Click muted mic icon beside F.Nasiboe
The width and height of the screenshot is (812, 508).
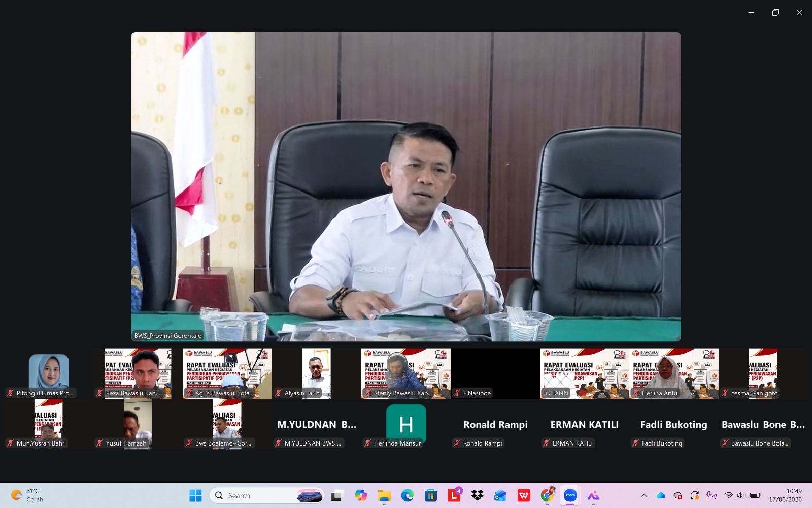tap(457, 393)
